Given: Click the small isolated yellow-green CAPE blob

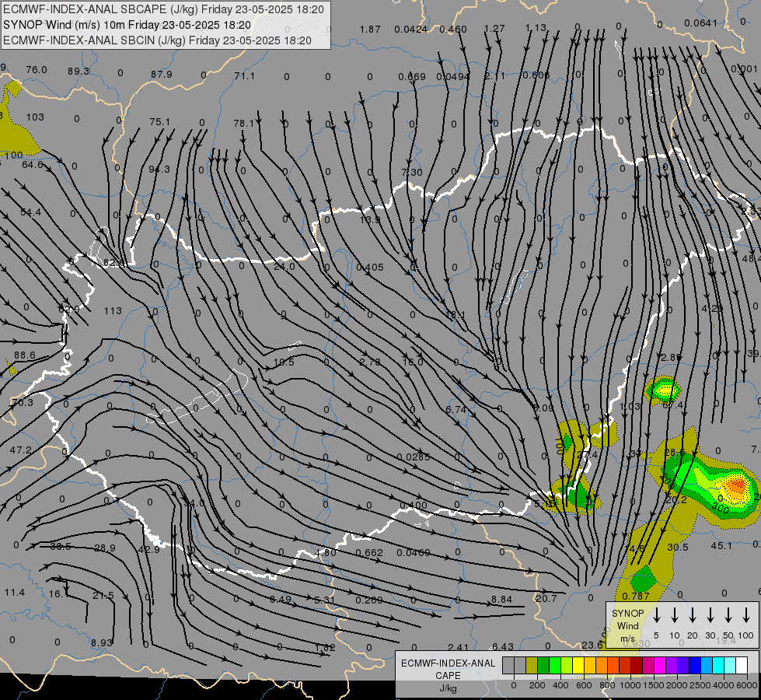Looking at the screenshot, I should [664, 389].
